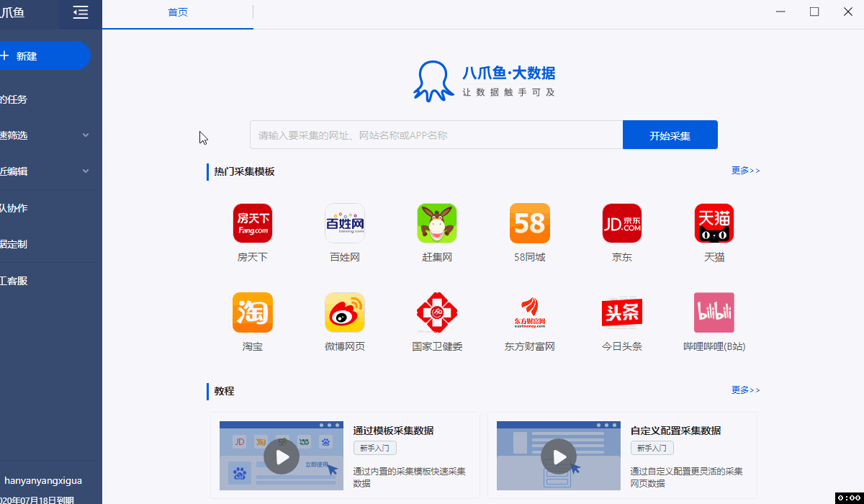Open the 百姓网 template icon
This screenshot has width=864, height=504.
tap(345, 223)
